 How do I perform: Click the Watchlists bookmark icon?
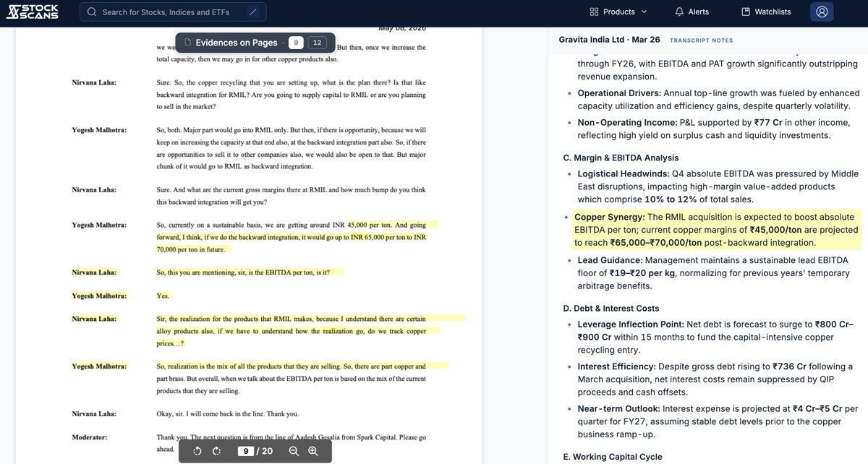(746, 12)
